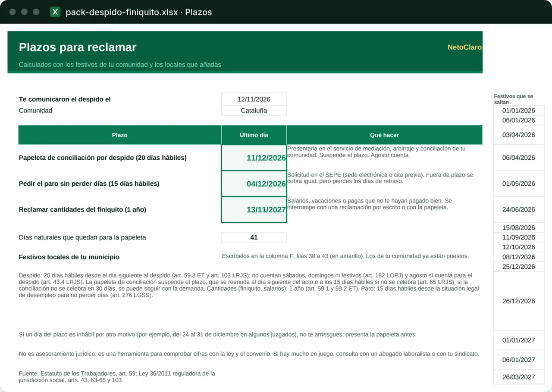Screen dimensions: 552x392
Task: Click the Fuente: Estatuto de los Trabajadores note
Action: [x=117, y=376]
